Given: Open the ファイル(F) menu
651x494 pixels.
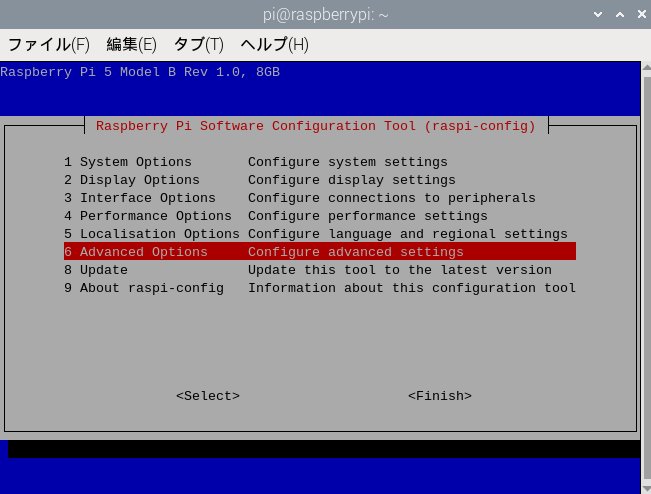Looking at the screenshot, I should click(x=49, y=44).
